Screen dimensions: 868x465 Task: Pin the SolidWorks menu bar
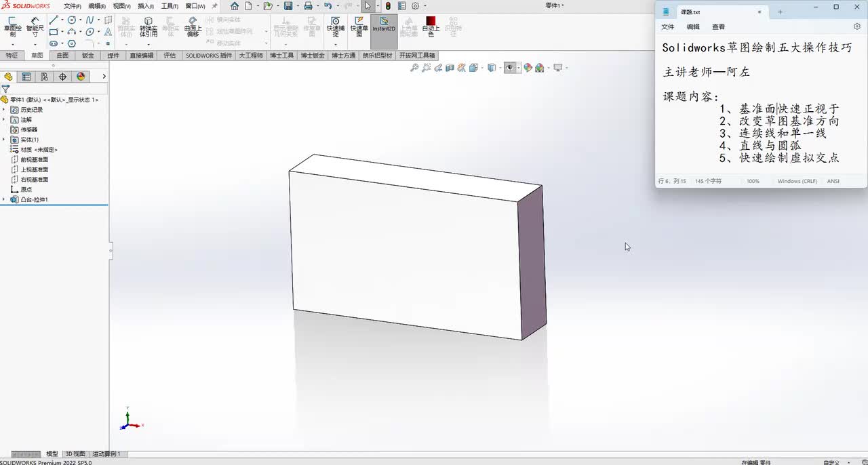pos(214,6)
